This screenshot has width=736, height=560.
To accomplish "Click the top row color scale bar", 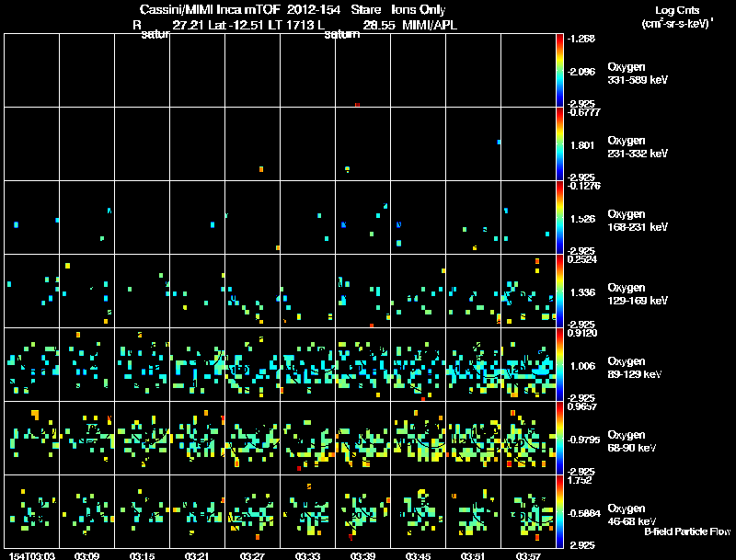I will point(559,71).
